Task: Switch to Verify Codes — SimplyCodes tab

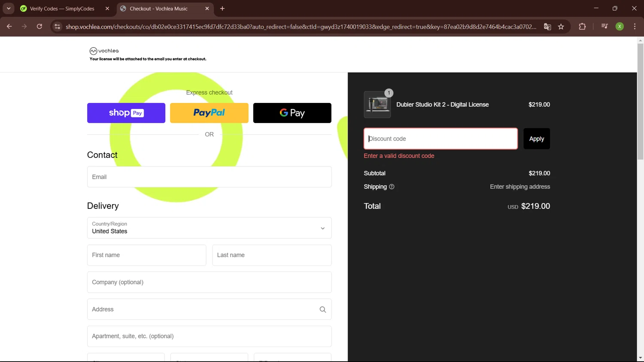Action: point(62,9)
